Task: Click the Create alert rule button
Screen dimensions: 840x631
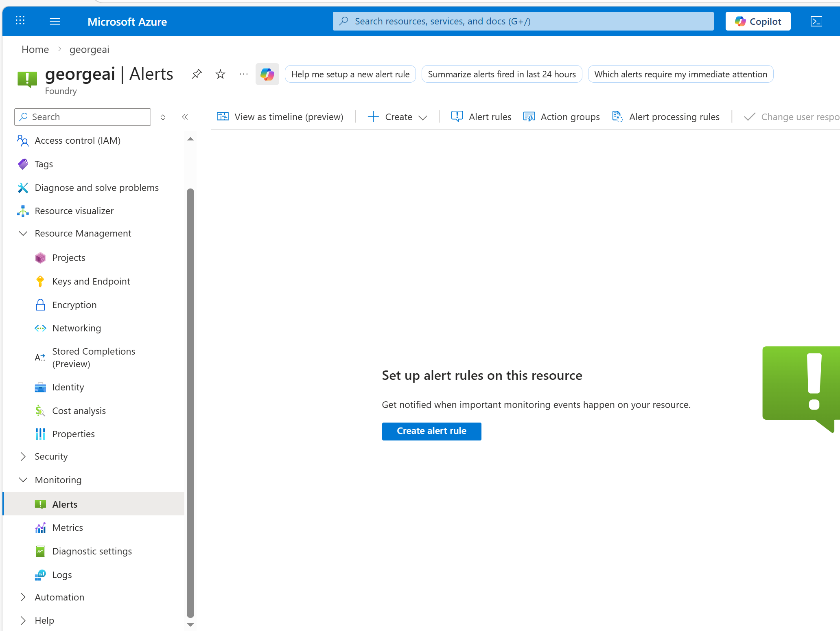Action: point(431,431)
